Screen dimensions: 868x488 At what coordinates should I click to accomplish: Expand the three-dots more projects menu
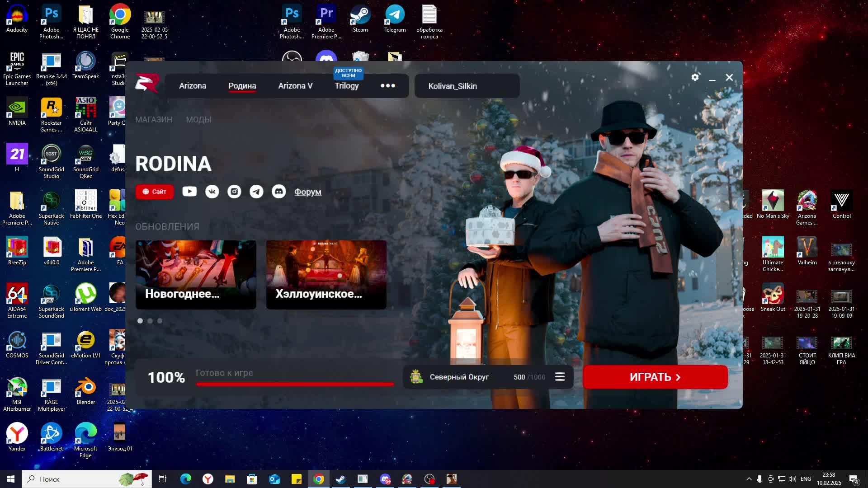(x=387, y=86)
